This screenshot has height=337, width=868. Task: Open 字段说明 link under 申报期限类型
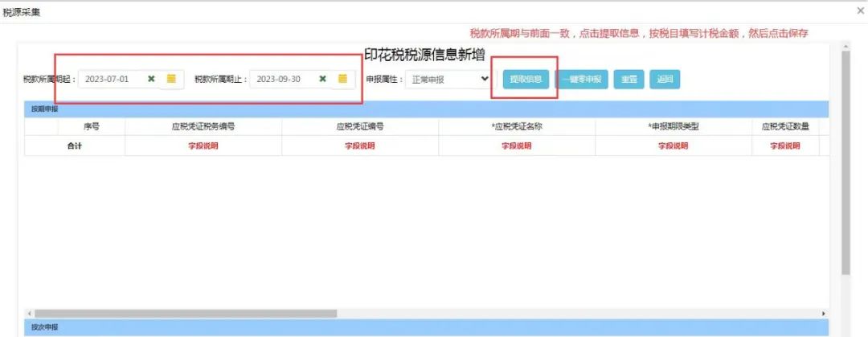[x=674, y=146]
